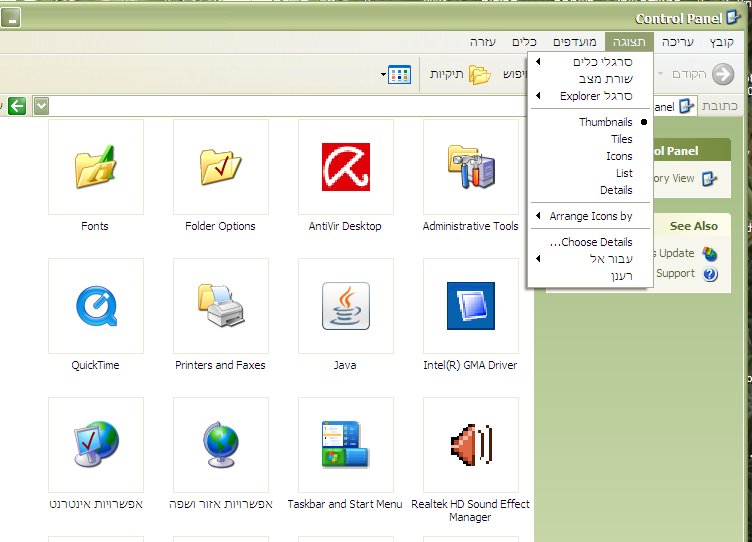Click the Fonts label text
752x542 pixels.
(x=95, y=226)
